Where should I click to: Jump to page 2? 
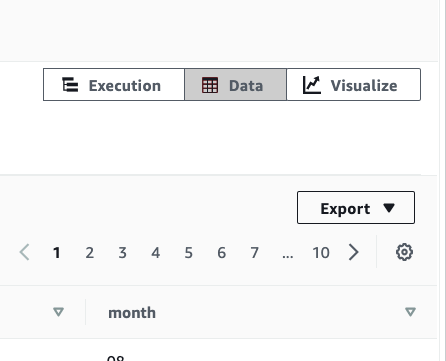89,253
